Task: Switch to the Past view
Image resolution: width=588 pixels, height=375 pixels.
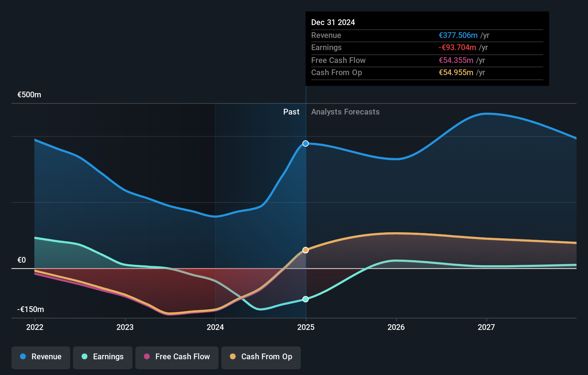Action: click(x=291, y=112)
